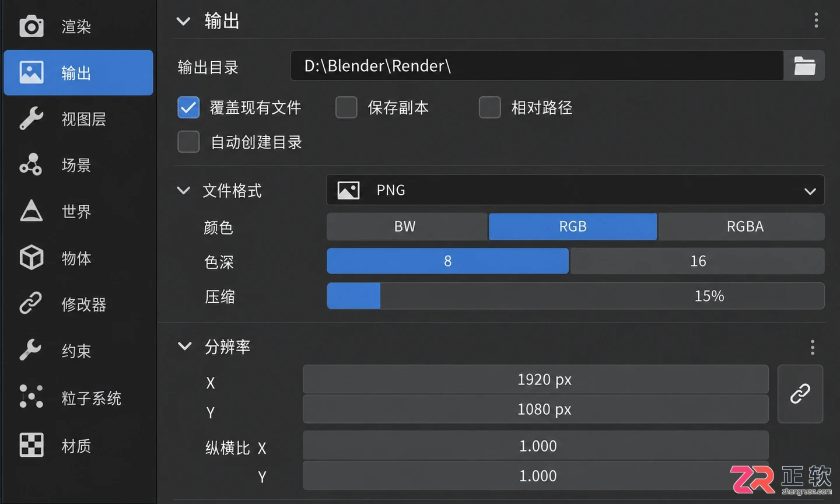
Task: Click the image icon beside 输出 tab
Action: coord(32,72)
